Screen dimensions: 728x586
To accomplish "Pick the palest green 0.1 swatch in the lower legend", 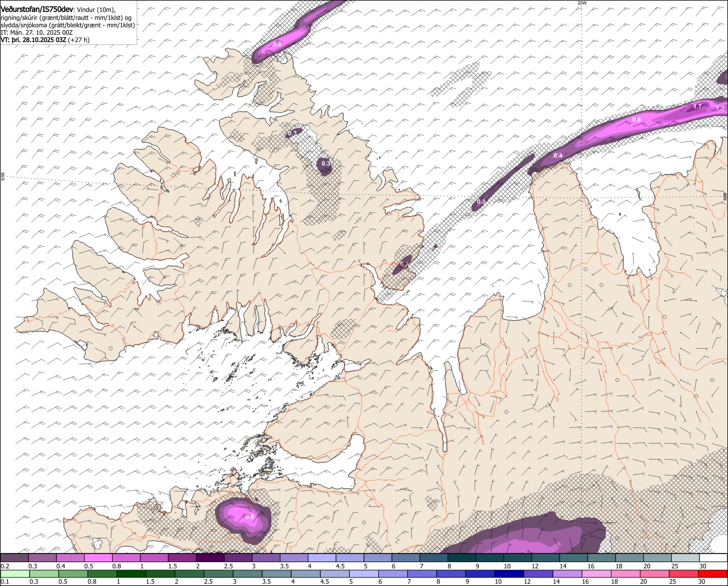I will coord(15,573).
